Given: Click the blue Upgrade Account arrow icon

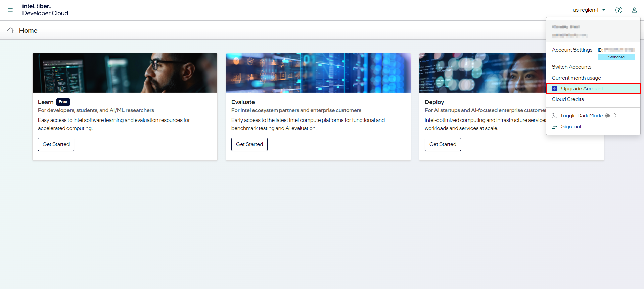Looking at the screenshot, I should [x=554, y=89].
